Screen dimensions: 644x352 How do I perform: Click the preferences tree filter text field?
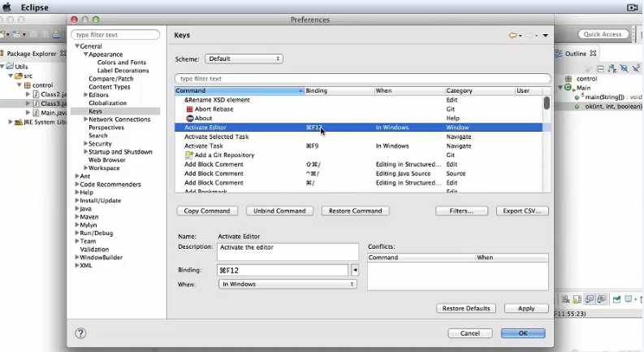coord(115,35)
